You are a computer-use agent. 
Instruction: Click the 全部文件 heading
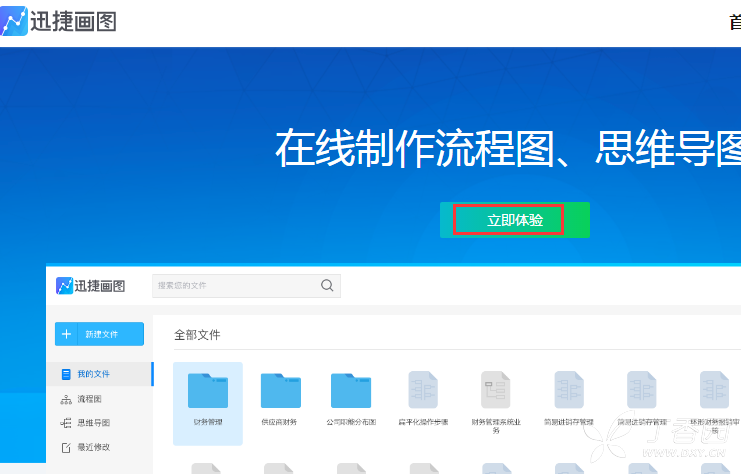click(x=197, y=335)
